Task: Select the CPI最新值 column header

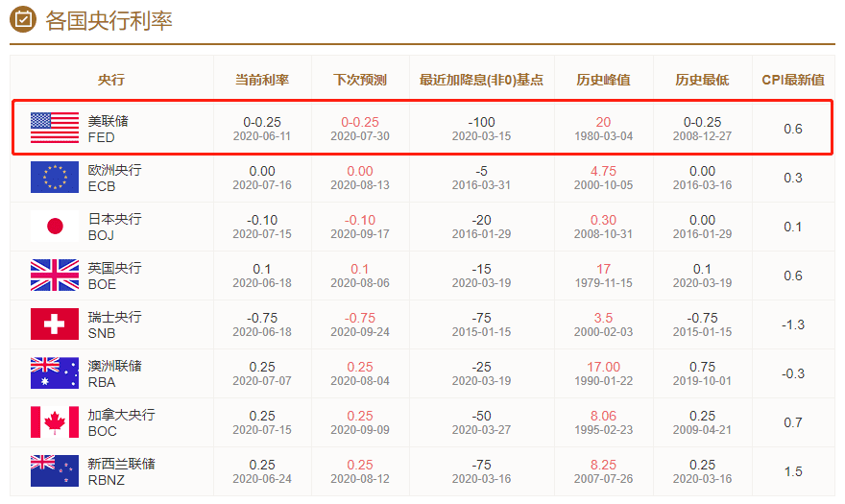Action: 793,80
